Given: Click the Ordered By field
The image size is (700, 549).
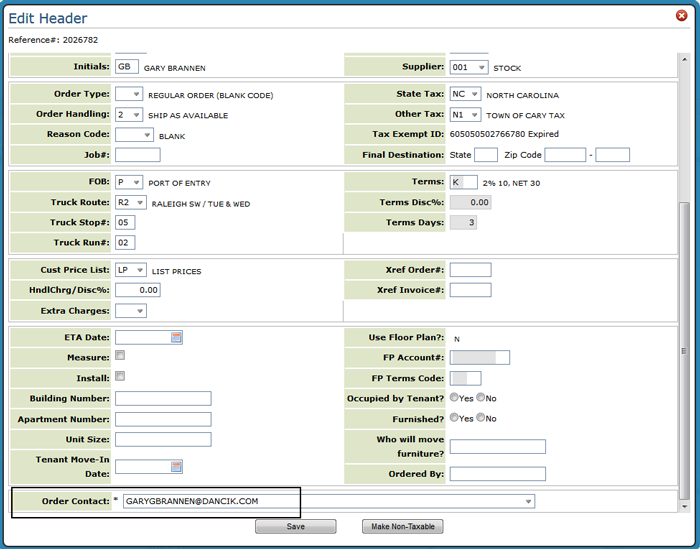Looking at the screenshot, I should [x=498, y=474].
